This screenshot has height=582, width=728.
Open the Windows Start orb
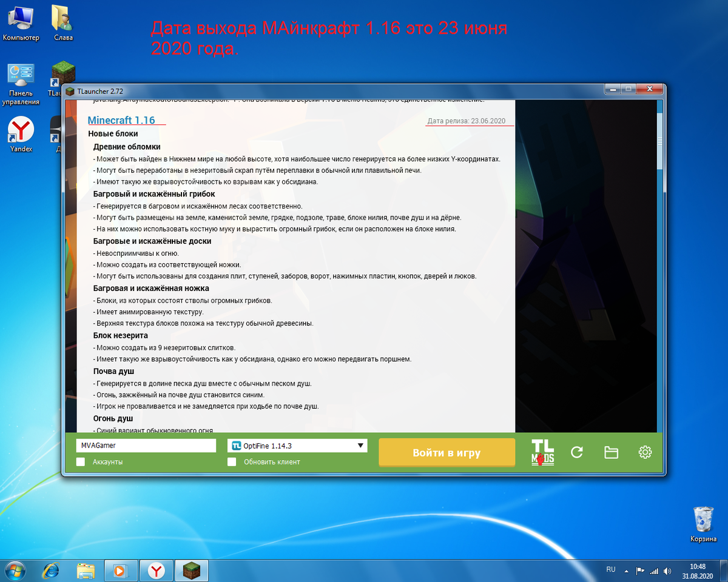(16, 570)
